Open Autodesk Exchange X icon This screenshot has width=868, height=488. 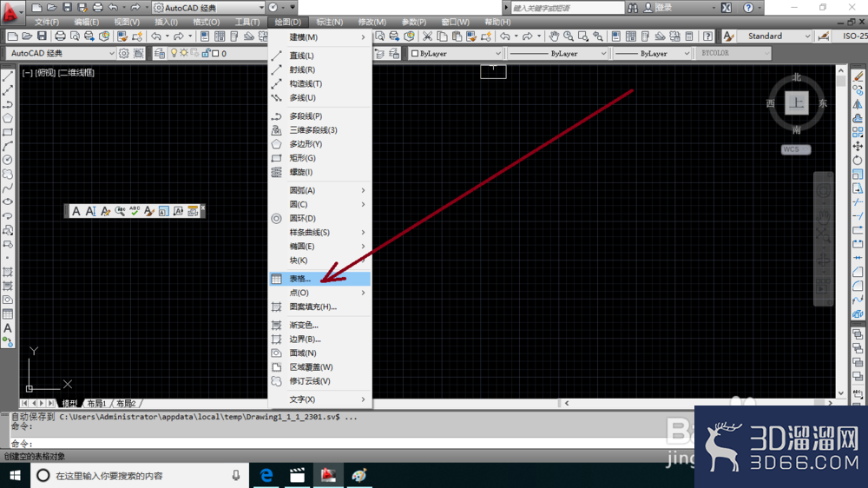(x=727, y=8)
